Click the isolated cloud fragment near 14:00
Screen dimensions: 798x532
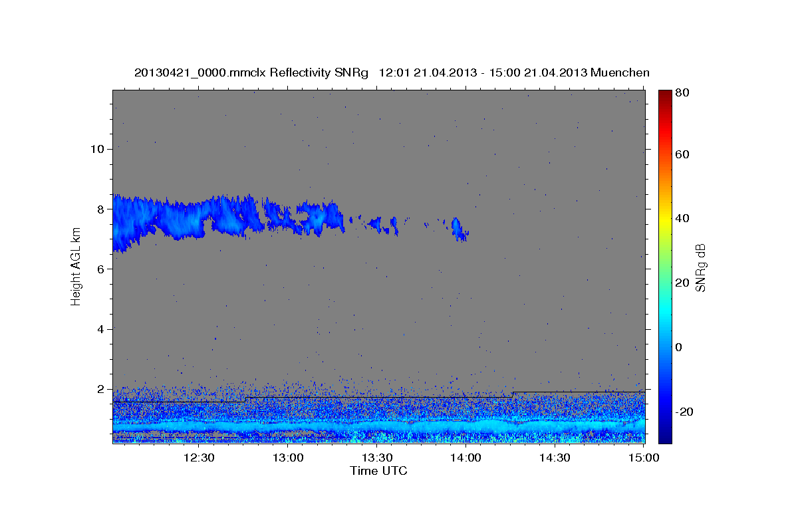[460, 229]
